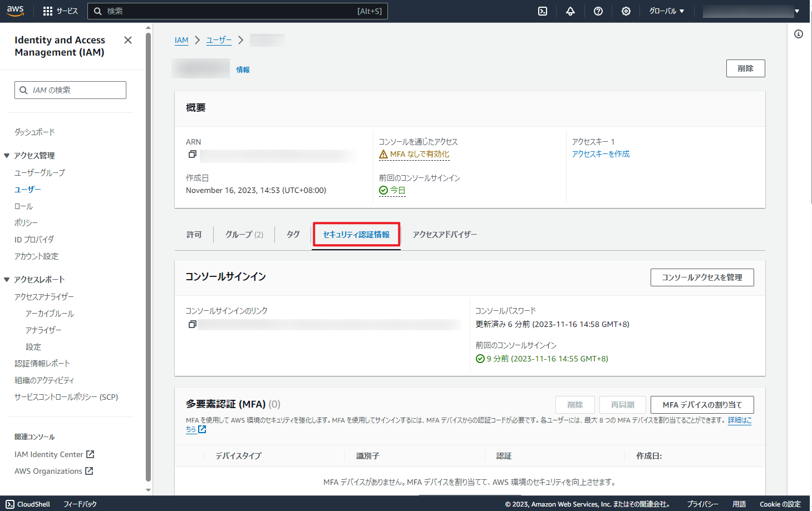The image size is (812, 511).
Task: Open アクセスアナライザー in the sidebar
Action: point(44,297)
